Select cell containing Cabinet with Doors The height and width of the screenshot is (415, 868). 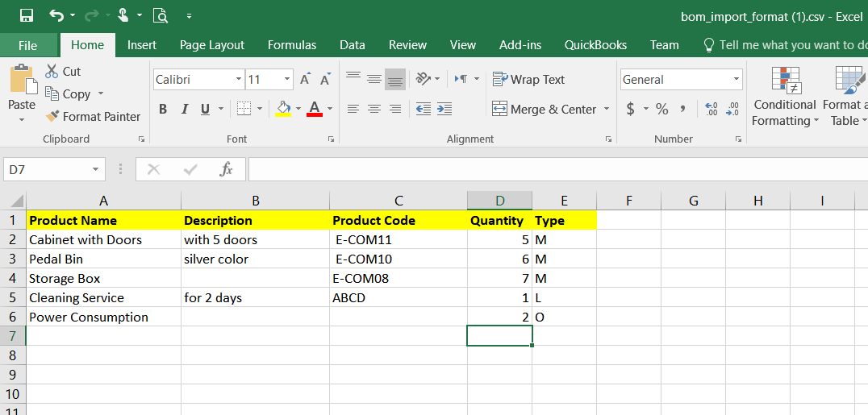pyautogui.click(x=86, y=239)
